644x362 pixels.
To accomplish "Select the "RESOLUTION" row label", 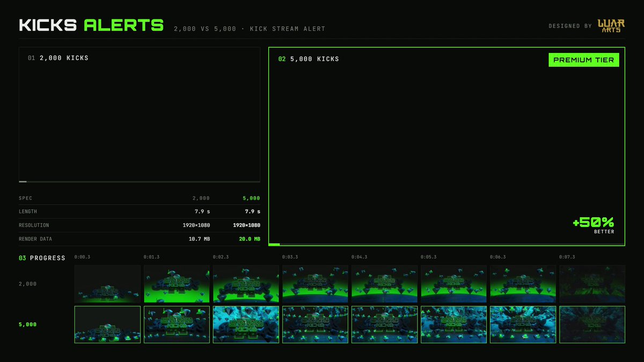I will tap(34, 226).
